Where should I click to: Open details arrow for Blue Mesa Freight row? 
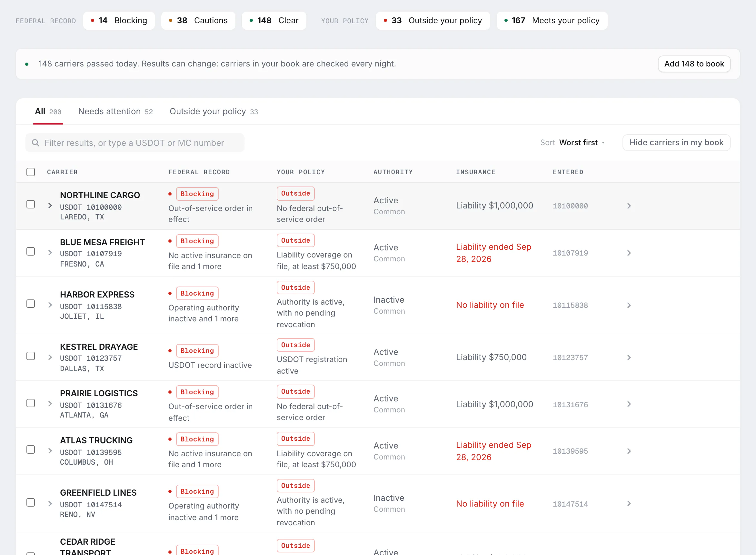(629, 253)
